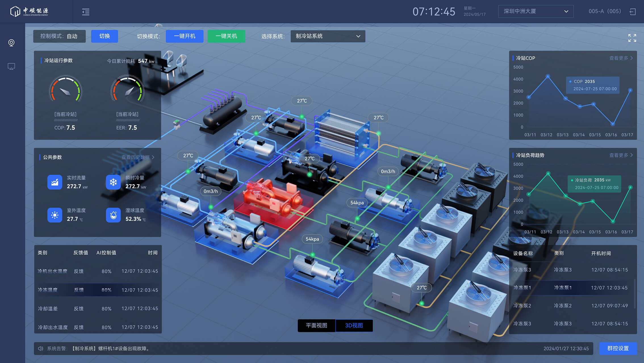Click the camera monitor sidebar icon
Image resolution: width=644 pixels, height=363 pixels.
(x=11, y=43)
